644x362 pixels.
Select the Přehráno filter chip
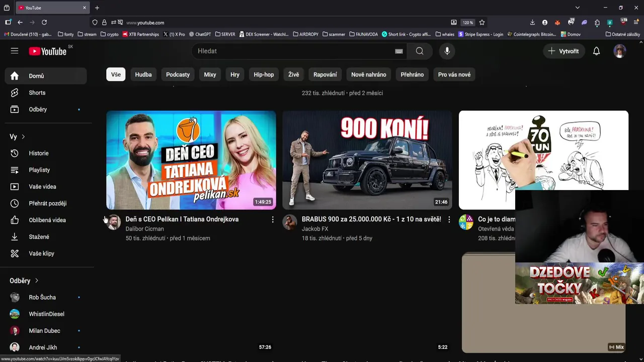pos(412,74)
